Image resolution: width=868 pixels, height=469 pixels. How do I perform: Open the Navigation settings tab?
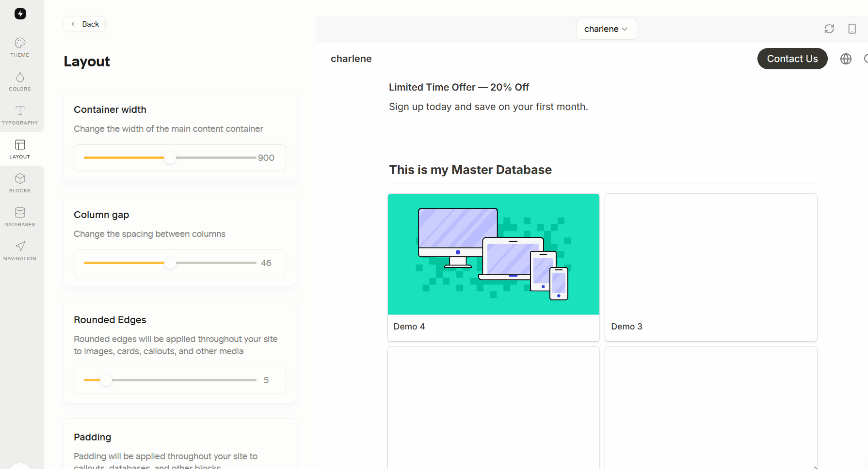pyautogui.click(x=20, y=251)
